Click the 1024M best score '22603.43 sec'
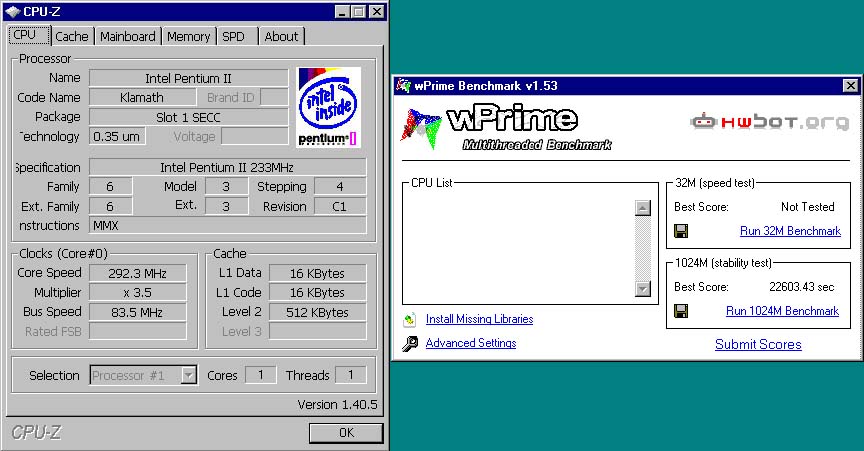Viewport: 864px width, 451px height. (x=802, y=287)
